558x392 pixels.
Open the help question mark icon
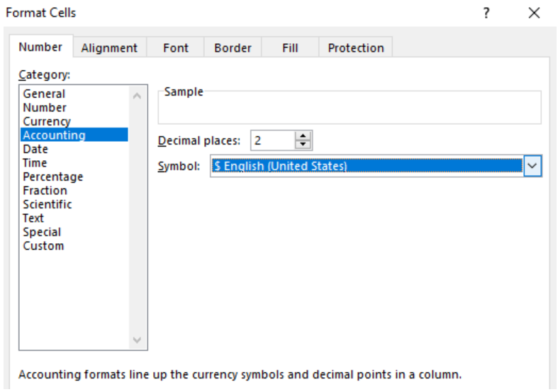pyautogui.click(x=486, y=13)
